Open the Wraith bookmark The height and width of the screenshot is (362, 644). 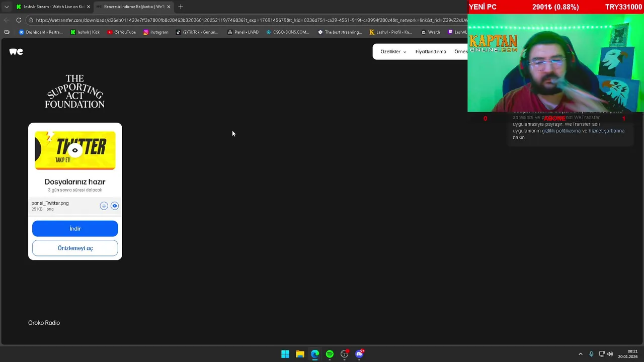tap(430, 32)
